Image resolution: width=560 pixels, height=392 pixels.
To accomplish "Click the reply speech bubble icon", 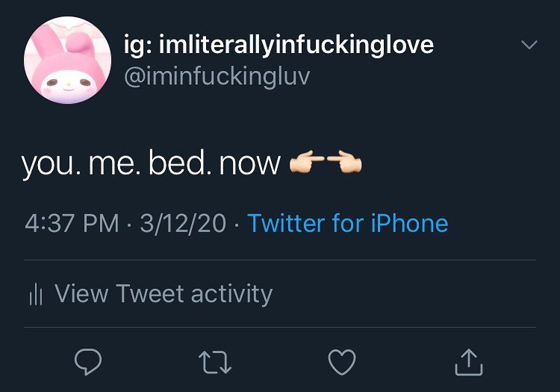I will (x=88, y=363).
